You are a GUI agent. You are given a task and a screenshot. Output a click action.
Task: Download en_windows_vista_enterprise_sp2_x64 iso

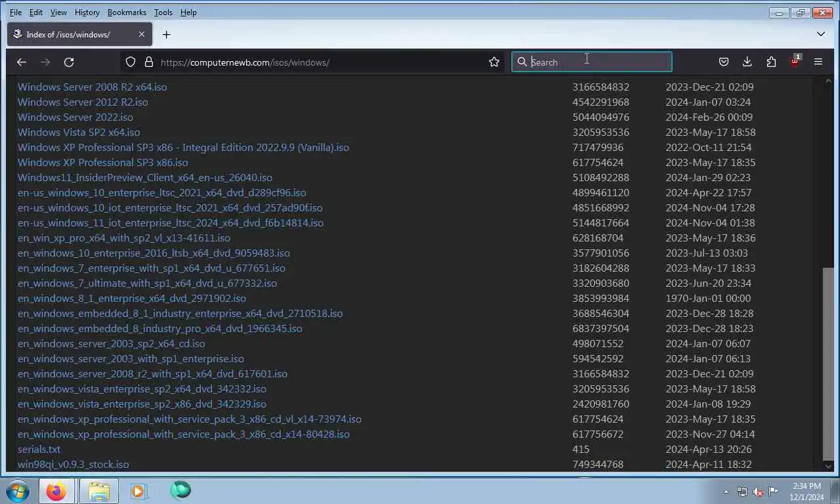(142, 388)
